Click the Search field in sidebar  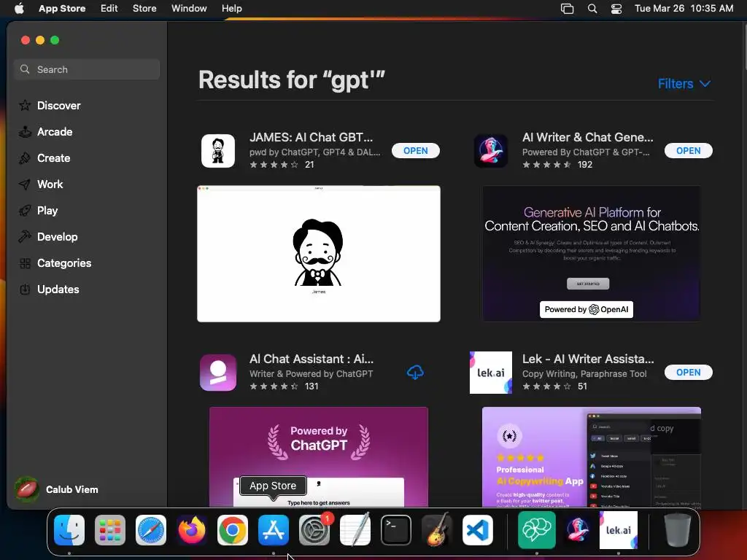pos(87,69)
